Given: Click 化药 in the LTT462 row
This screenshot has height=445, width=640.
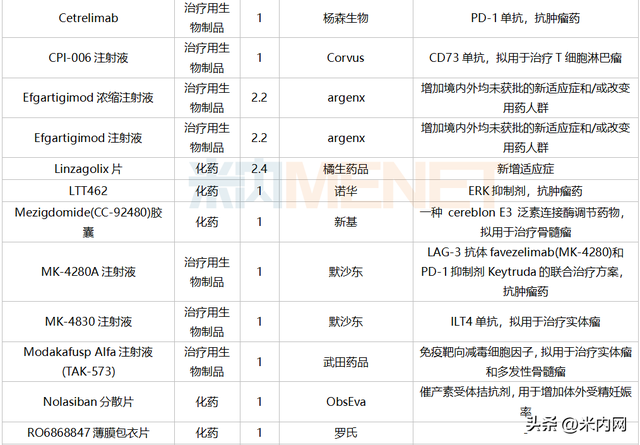Looking at the screenshot, I should point(207,191).
